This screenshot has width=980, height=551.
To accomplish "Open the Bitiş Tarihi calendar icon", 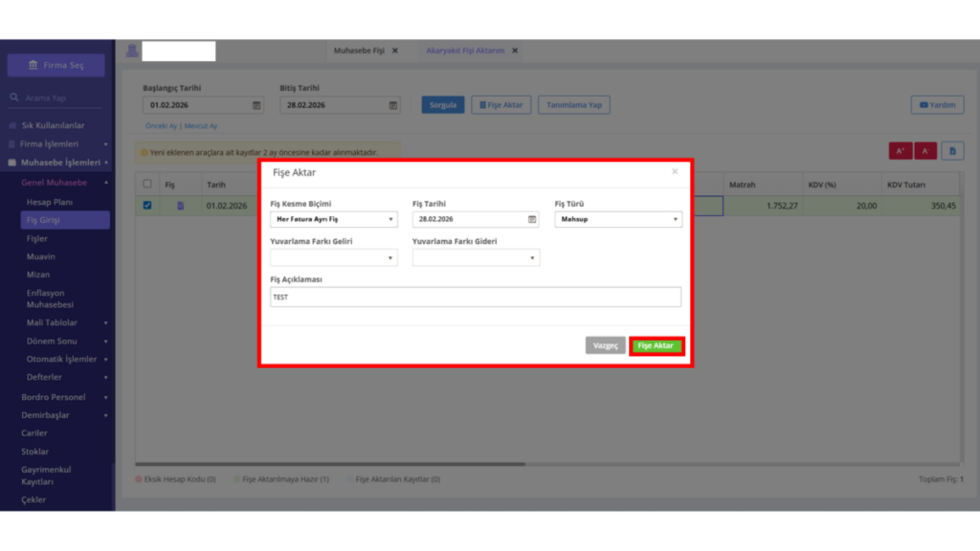I will (393, 105).
